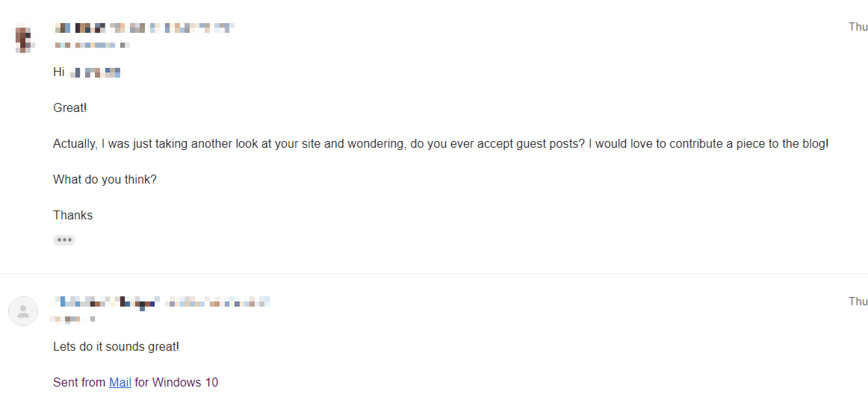Click the "Lets do it sounds great!" reply

tap(116, 346)
